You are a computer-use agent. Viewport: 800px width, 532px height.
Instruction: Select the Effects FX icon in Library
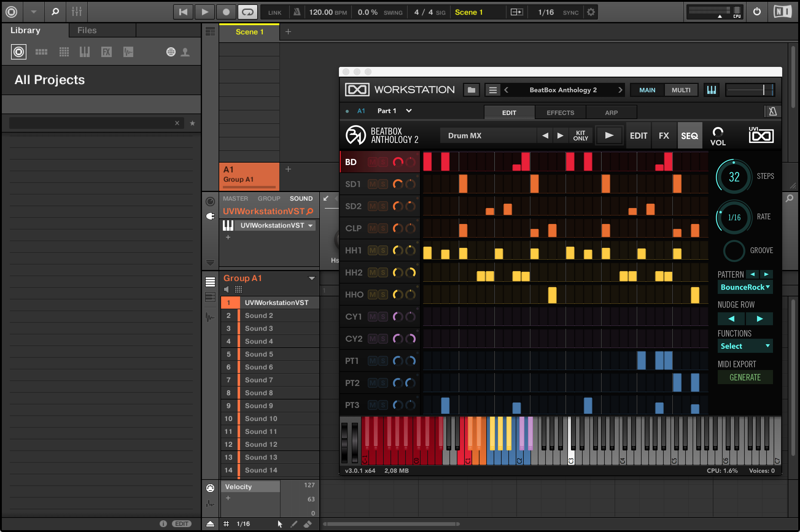107,52
